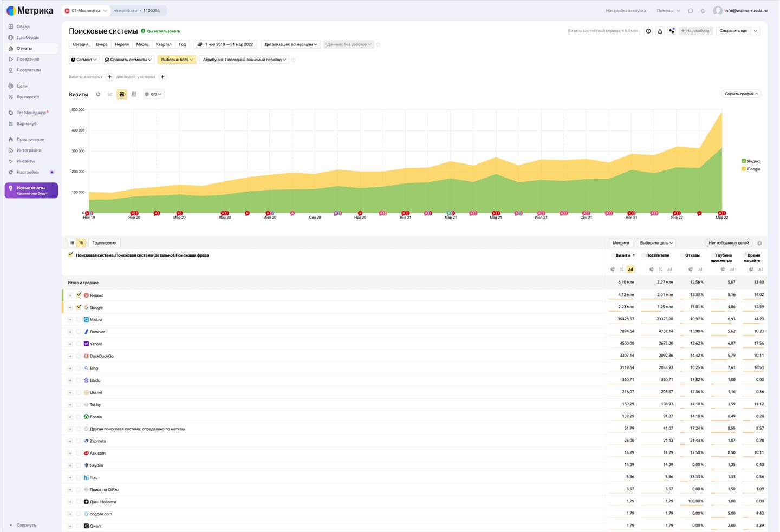Open the Сегмент dropdown
Screen dimensions: 780x532
pyautogui.click(x=84, y=60)
